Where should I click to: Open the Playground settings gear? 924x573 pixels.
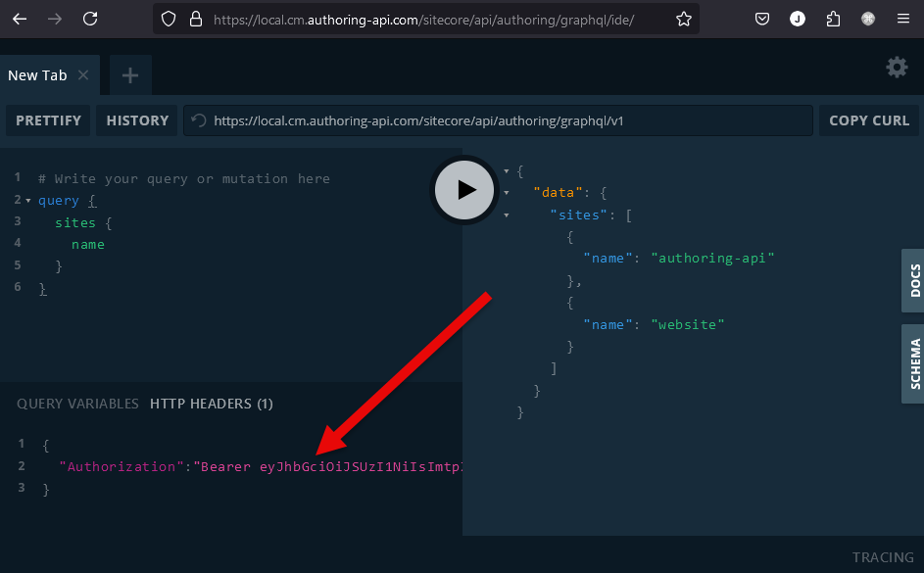(897, 67)
